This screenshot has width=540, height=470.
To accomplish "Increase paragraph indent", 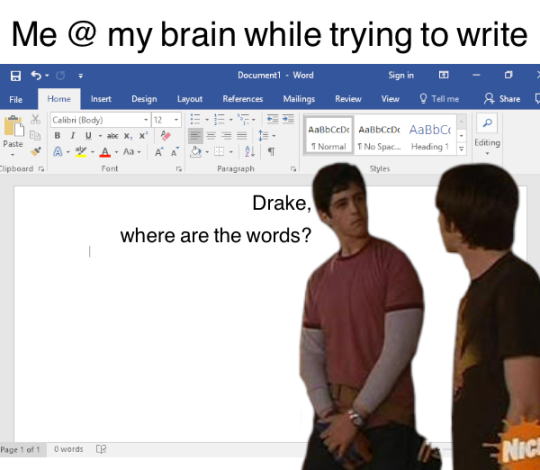I will click(x=288, y=119).
